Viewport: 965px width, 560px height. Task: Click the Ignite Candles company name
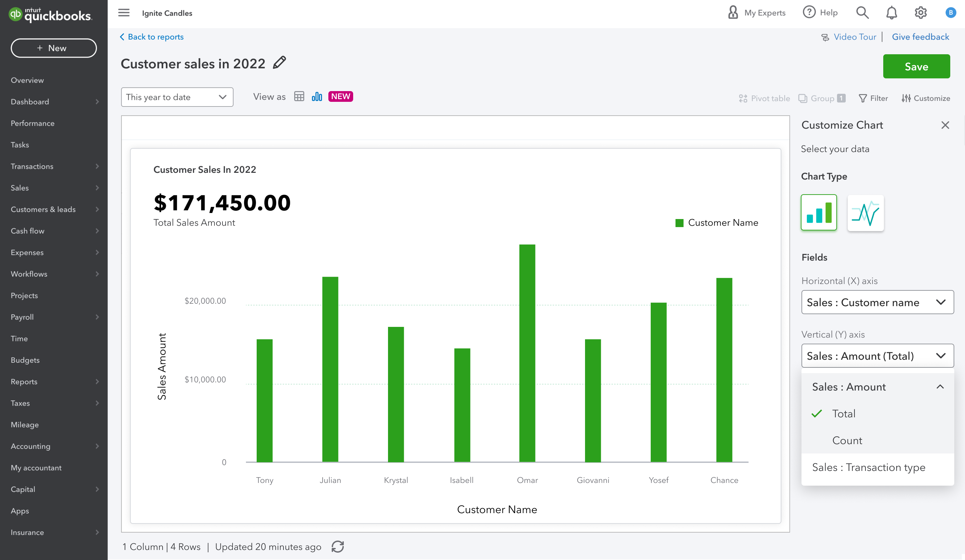(x=167, y=13)
